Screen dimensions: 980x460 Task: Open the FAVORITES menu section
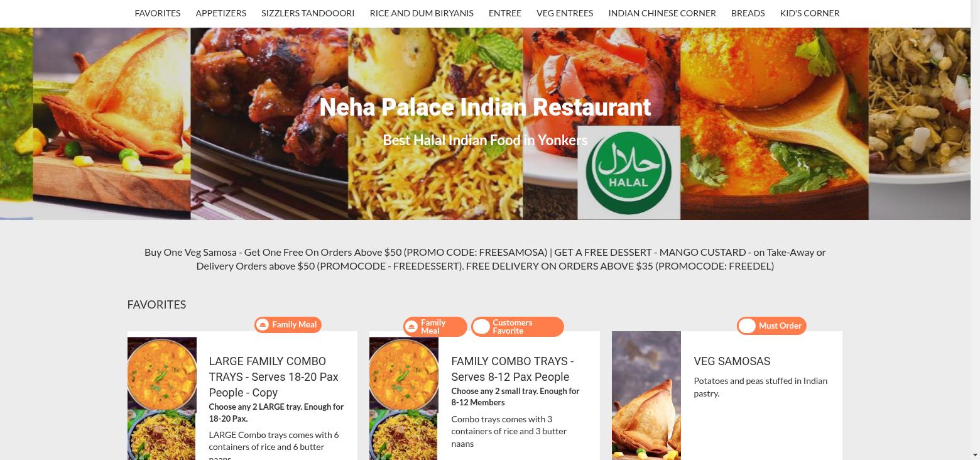[158, 13]
